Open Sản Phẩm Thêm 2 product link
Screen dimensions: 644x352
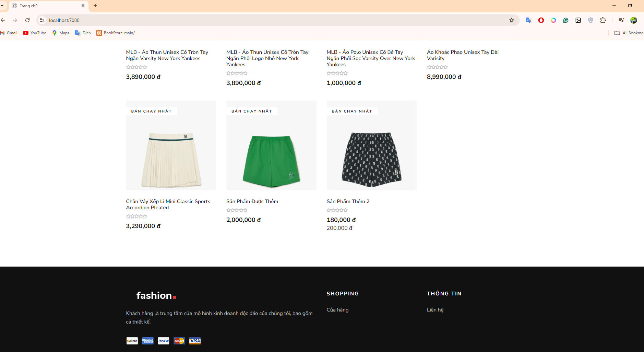(348, 201)
